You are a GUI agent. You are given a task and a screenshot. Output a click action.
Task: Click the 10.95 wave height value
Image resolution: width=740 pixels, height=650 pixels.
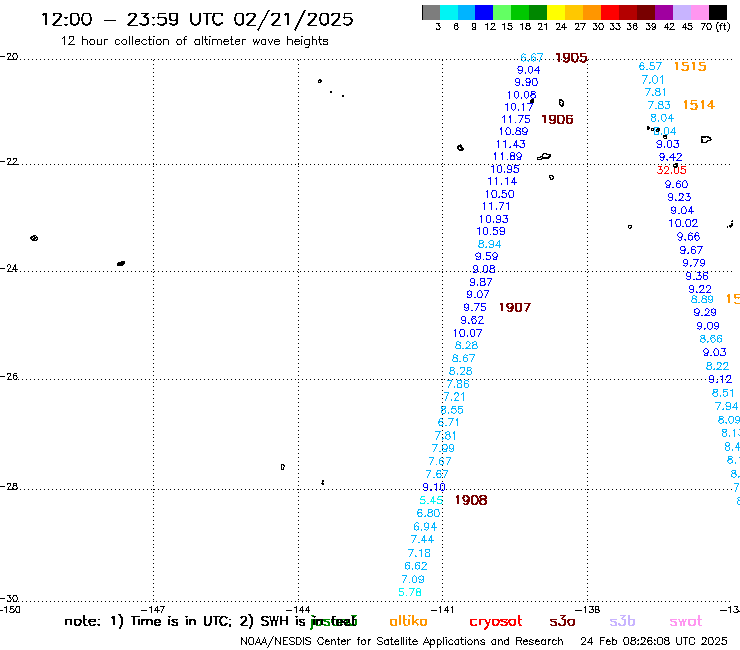click(505, 169)
